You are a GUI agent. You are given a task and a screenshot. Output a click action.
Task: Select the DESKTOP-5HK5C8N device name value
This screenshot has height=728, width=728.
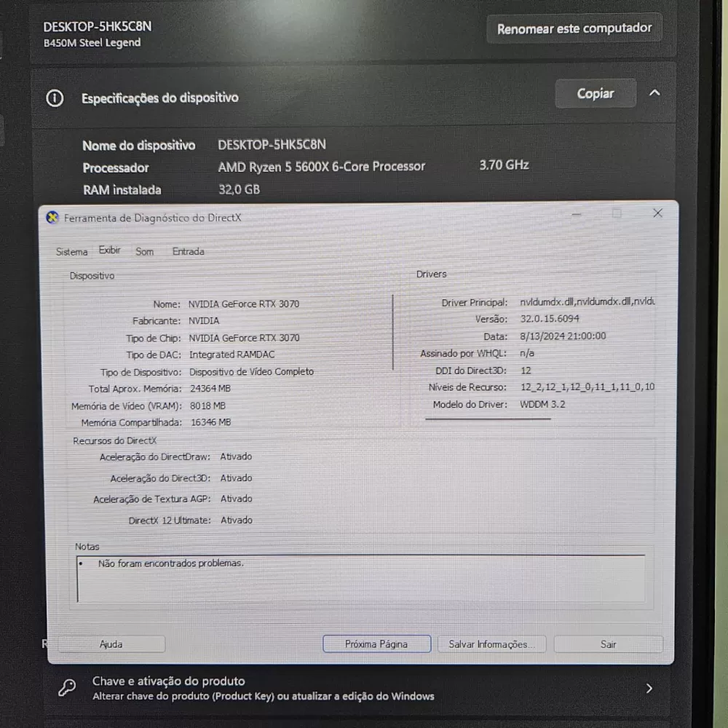(x=272, y=145)
